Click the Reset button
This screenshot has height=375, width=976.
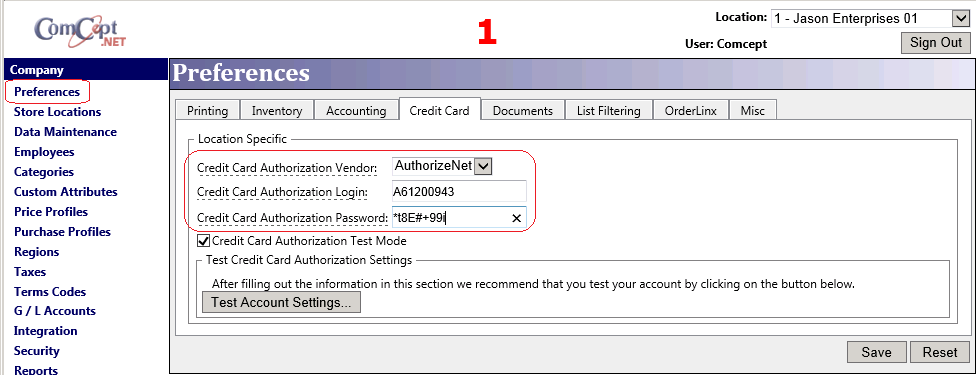tap(940, 352)
